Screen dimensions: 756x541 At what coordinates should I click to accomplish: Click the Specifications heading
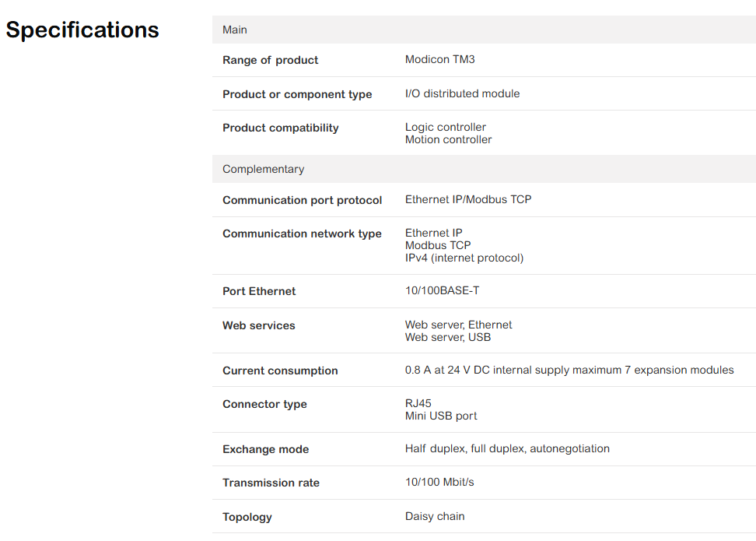(82, 30)
